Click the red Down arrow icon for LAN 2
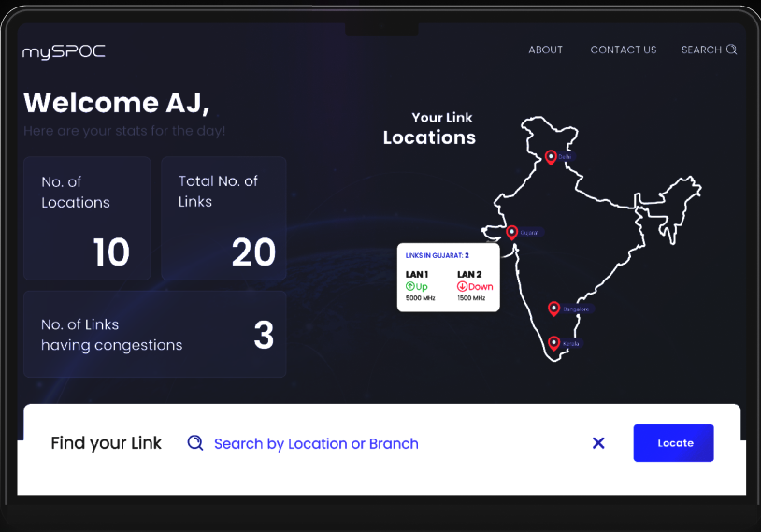This screenshot has height=532, width=761. [462, 286]
